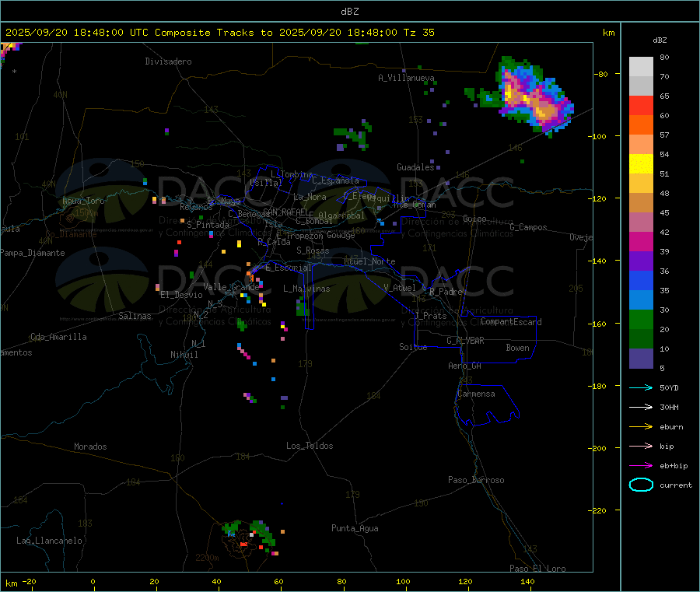Image resolution: width=700 pixels, height=592 pixels.
Task: Click the S_Rosas map label
Action: [x=313, y=250]
